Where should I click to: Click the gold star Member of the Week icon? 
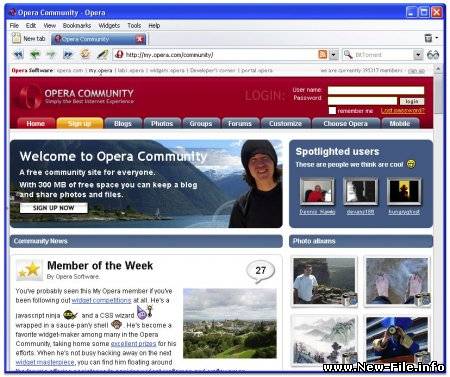[x=29, y=269]
